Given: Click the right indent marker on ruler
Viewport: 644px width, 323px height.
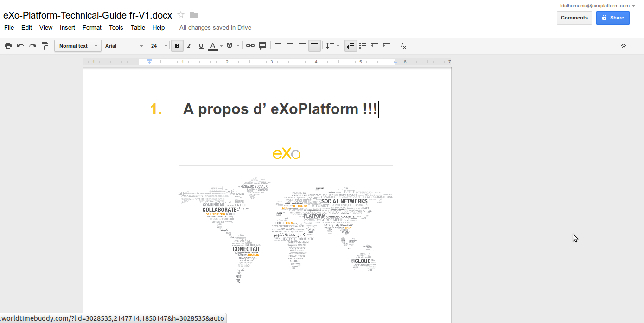Looking at the screenshot, I should (x=395, y=62).
